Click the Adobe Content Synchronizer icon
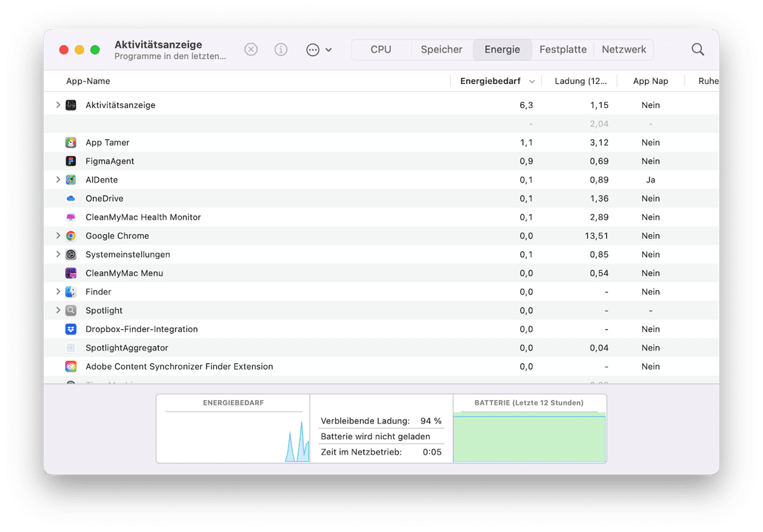The image size is (763, 532). point(71,366)
